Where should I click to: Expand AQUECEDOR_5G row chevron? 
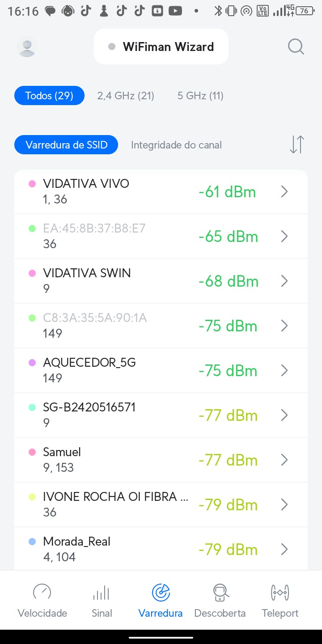coord(284,371)
